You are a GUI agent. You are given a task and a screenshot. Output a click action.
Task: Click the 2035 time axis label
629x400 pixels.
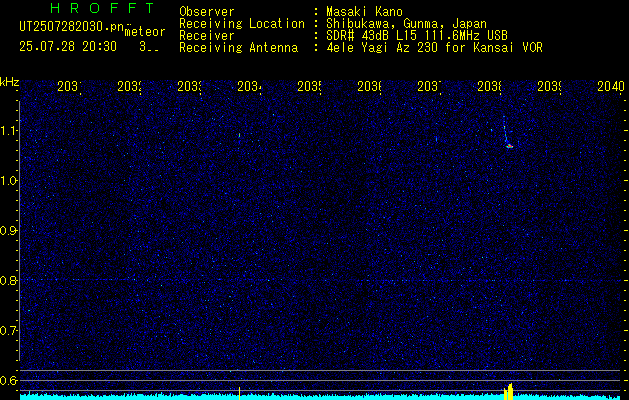[309, 86]
